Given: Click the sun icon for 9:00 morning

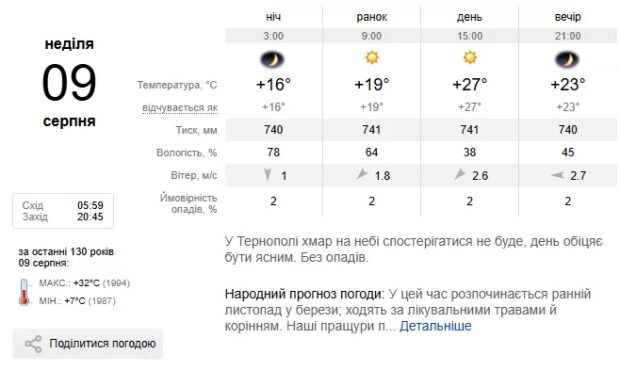Looking at the screenshot, I should pos(372,57).
